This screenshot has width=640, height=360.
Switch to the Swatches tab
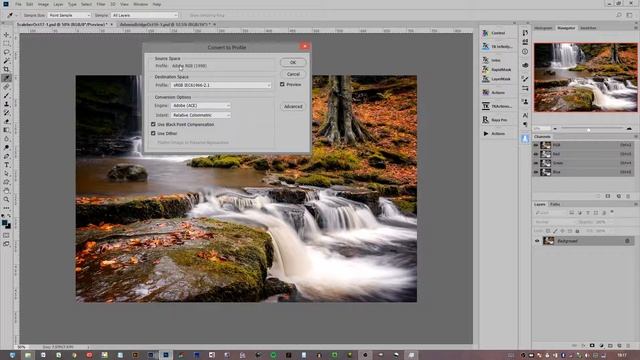(588, 28)
